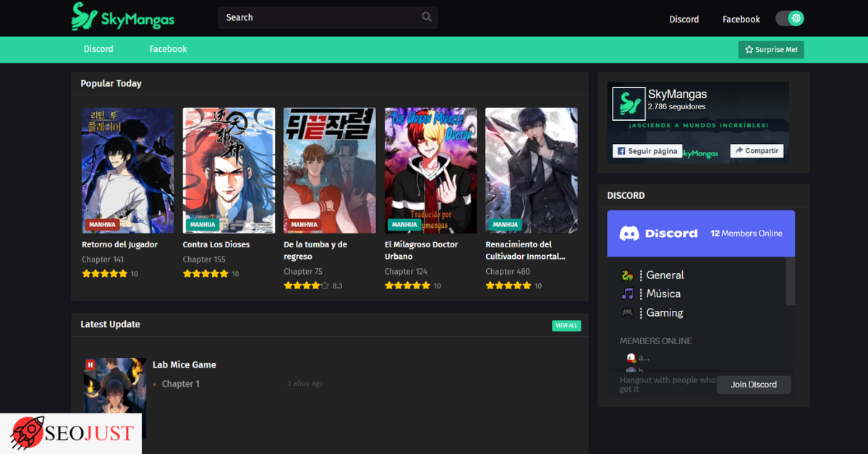Click the Retorno del Jugador title

pos(119,244)
